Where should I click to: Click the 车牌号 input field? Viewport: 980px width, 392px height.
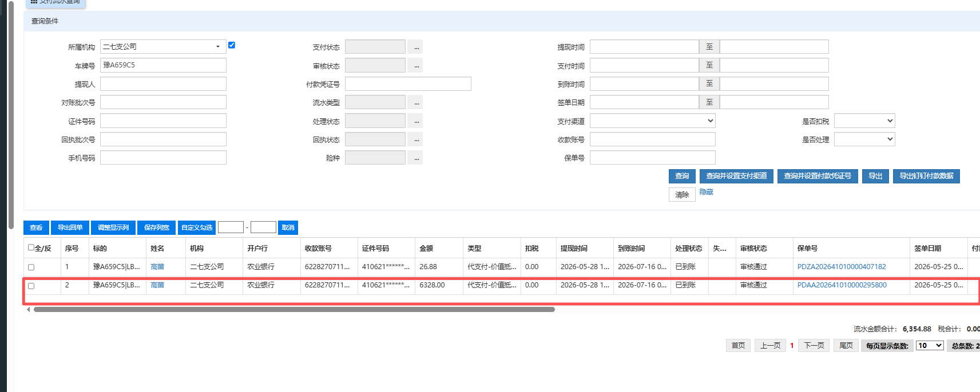163,65
